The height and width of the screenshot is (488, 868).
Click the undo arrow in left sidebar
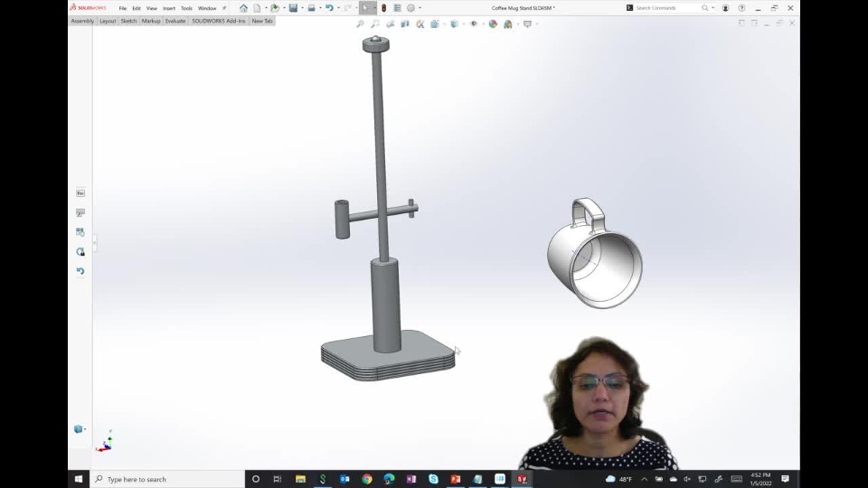click(80, 271)
